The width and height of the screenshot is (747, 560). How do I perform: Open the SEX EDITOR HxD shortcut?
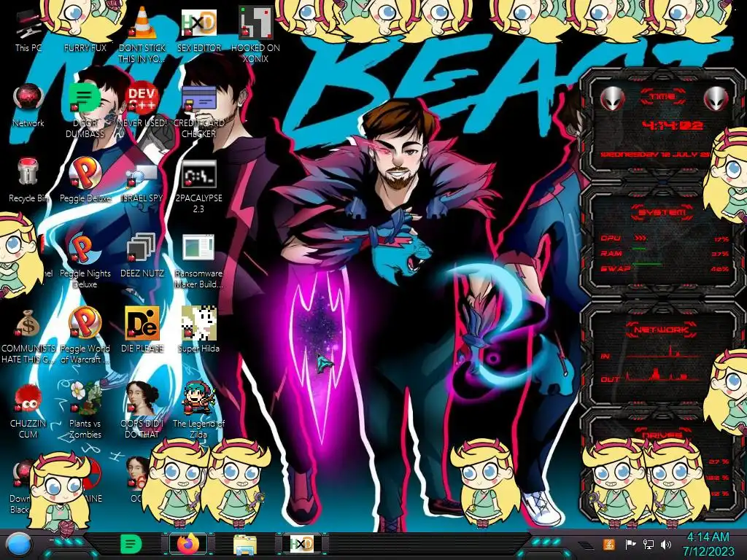(199, 31)
